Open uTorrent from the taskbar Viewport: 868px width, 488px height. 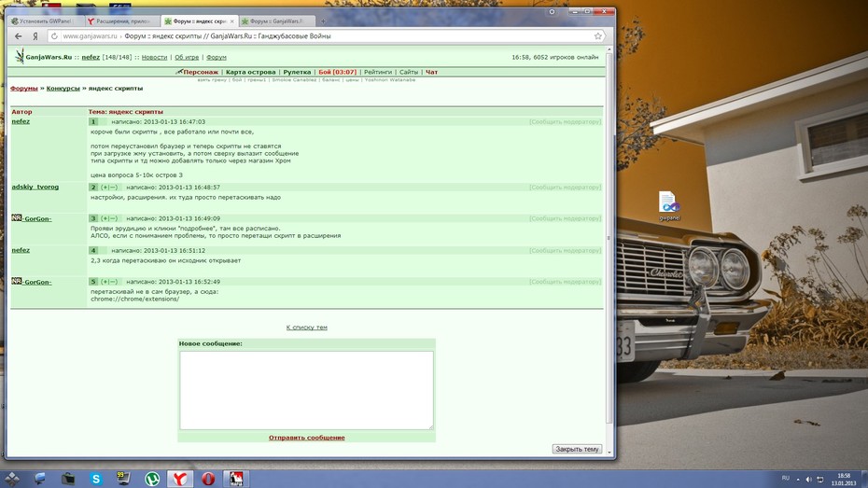152,479
